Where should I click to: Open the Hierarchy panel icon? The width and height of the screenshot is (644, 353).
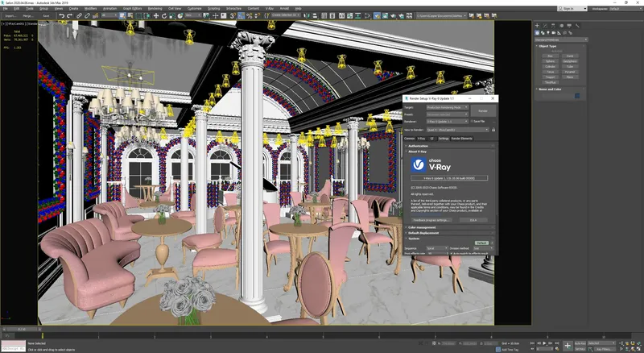(553, 26)
